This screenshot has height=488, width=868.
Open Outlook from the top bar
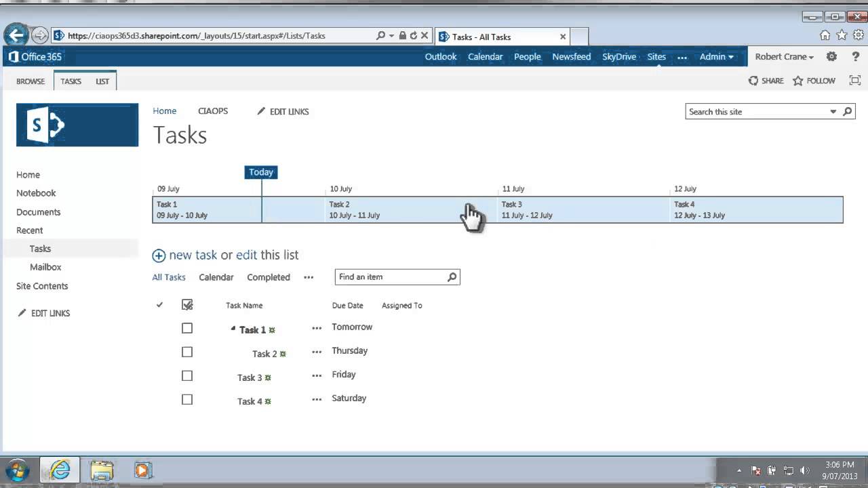[x=441, y=57]
